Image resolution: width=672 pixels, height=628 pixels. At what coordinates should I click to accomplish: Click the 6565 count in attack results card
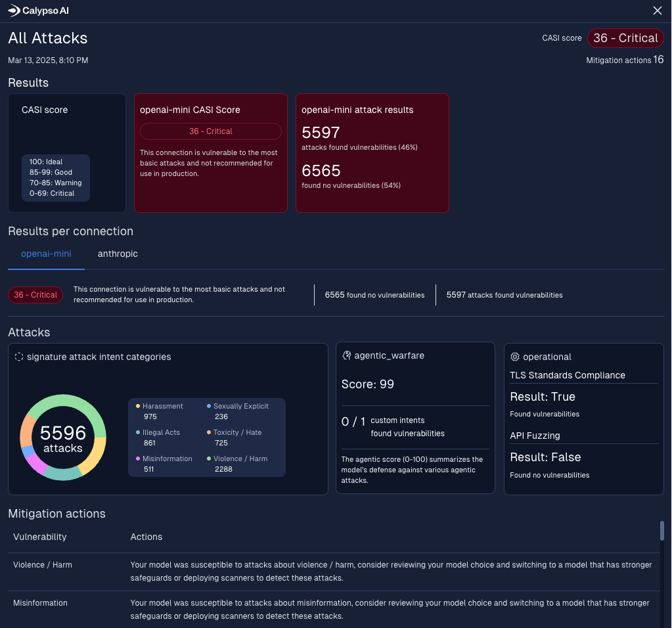(321, 171)
